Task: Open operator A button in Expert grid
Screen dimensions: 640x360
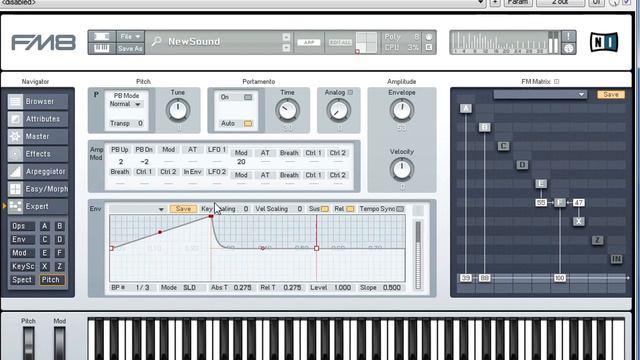Action: point(44,226)
